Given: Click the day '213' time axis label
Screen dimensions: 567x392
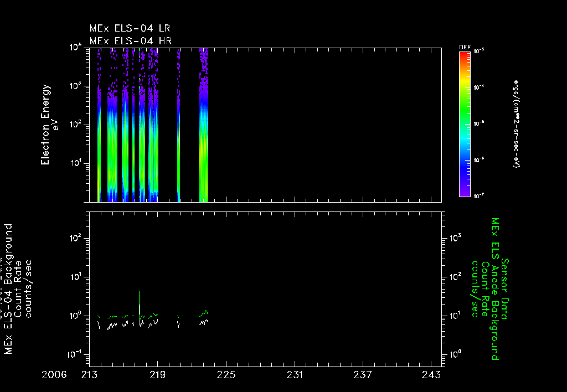Looking at the screenshot, I should pyautogui.click(x=89, y=375).
